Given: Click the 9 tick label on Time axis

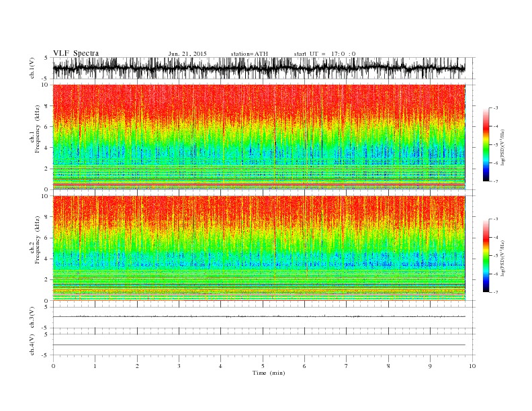Looking at the screenshot, I should click(430, 366).
